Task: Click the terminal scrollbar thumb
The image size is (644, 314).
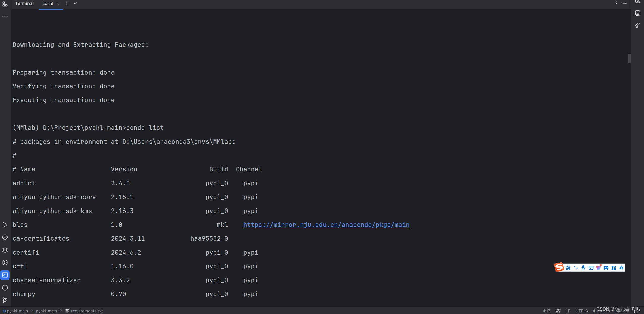Action: (629, 58)
